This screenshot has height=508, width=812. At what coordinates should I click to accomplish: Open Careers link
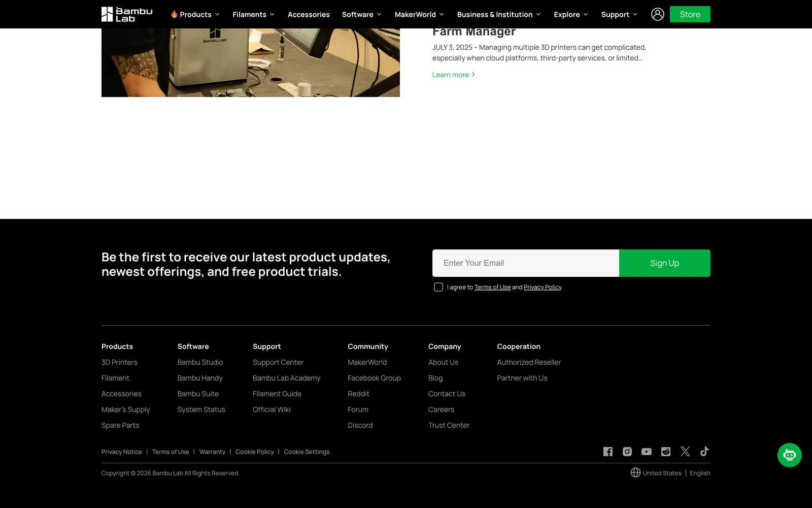coord(441,409)
